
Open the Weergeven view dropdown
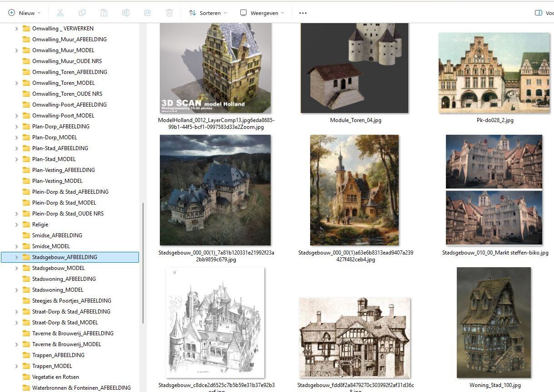(262, 13)
